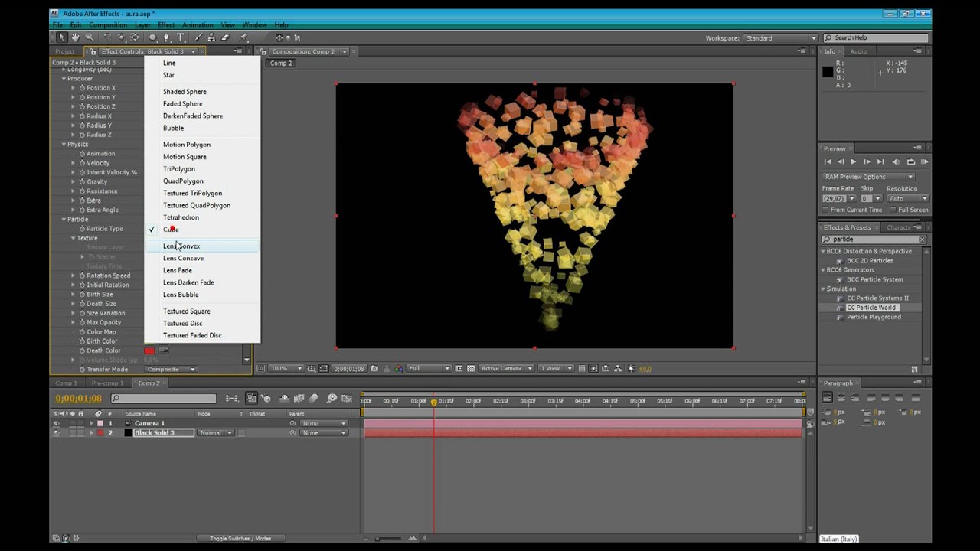Toggle Center text in the Paragraph panel
The height and width of the screenshot is (551, 980).
point(842,398)
